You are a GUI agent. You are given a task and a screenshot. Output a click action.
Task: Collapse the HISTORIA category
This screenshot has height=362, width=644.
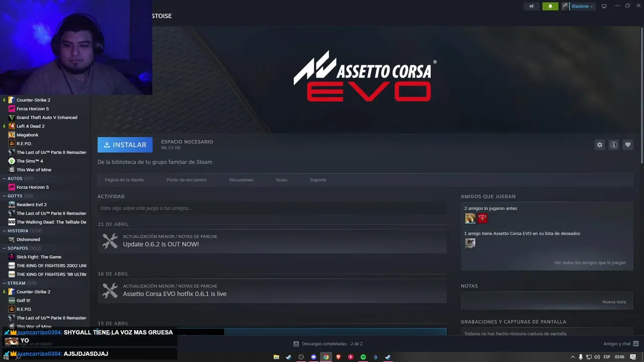click(5, 231)
